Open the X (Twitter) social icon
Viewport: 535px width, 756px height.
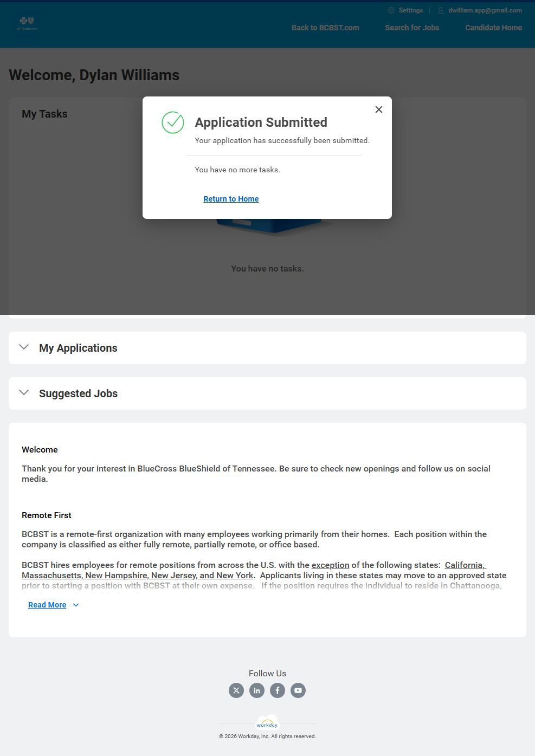tap(236, 690)
